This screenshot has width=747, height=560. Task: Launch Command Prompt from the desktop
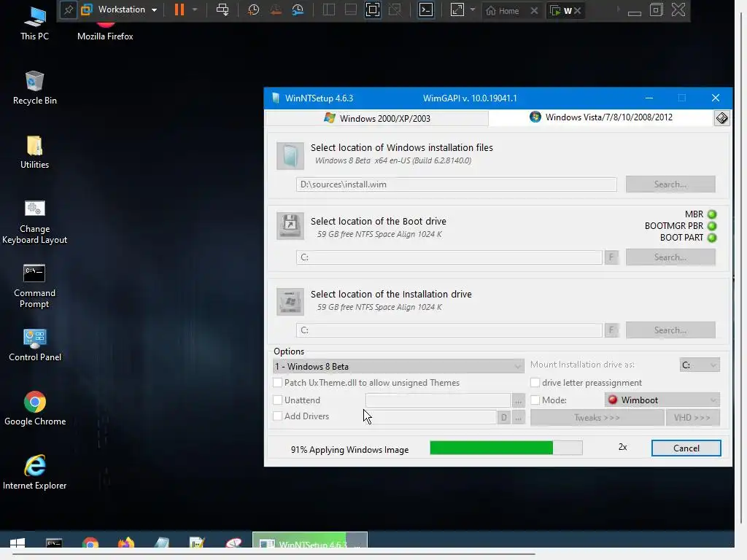(x=34, y=286)
